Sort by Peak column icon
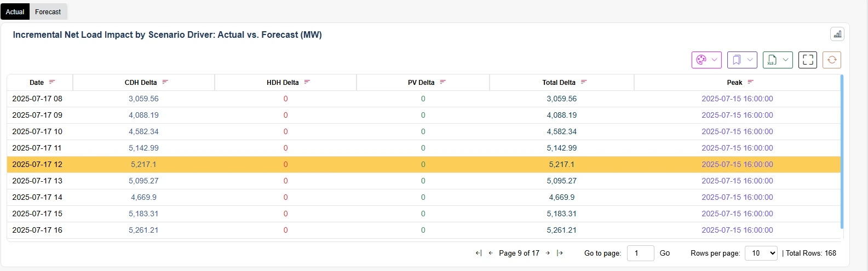 point(751,82)
